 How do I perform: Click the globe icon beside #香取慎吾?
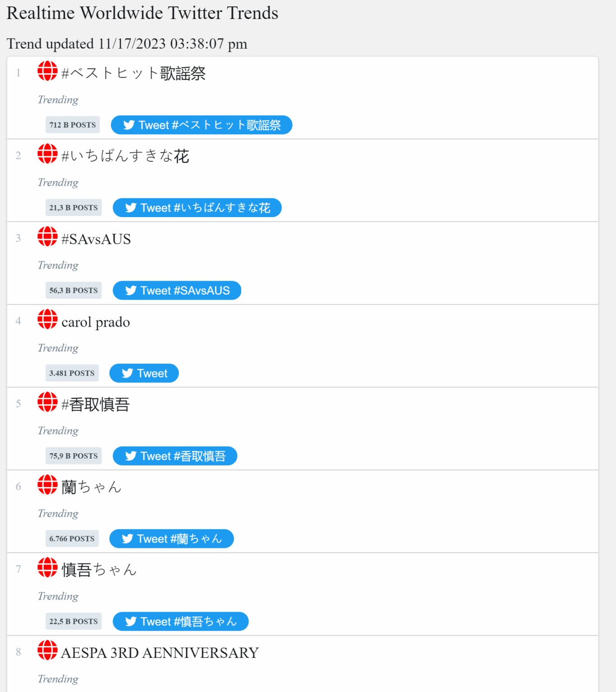coord(47,402)
